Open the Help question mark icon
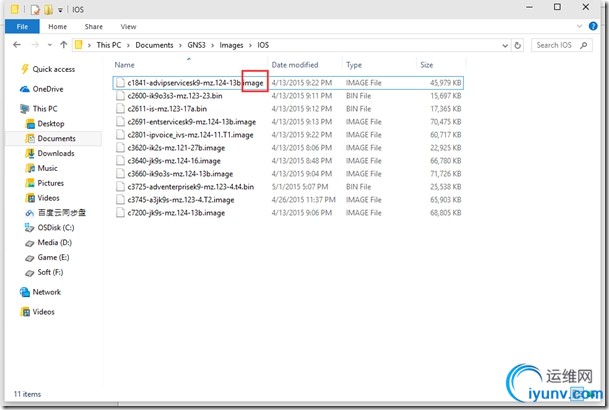 [593, 26]
